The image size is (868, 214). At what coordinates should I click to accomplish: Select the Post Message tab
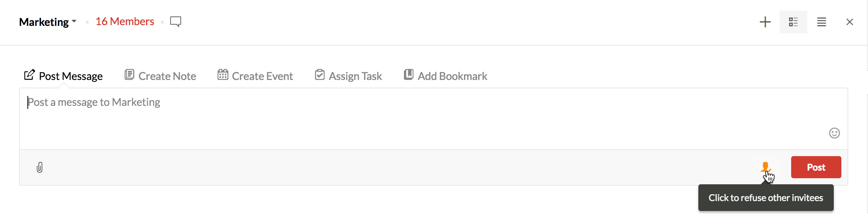point(71,76)
